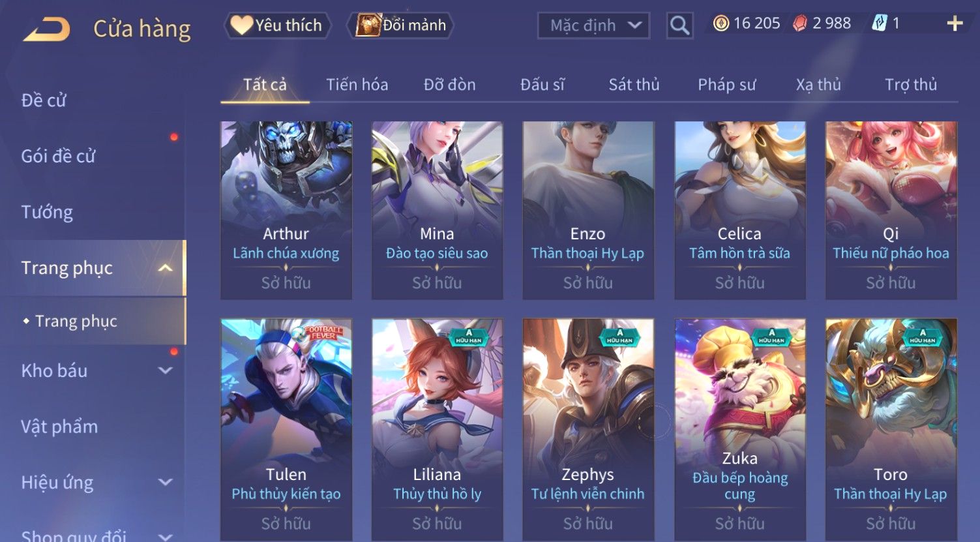Tap the red gem currency icon
Screen dimensions: 980x542
click(x=800, y=24)
